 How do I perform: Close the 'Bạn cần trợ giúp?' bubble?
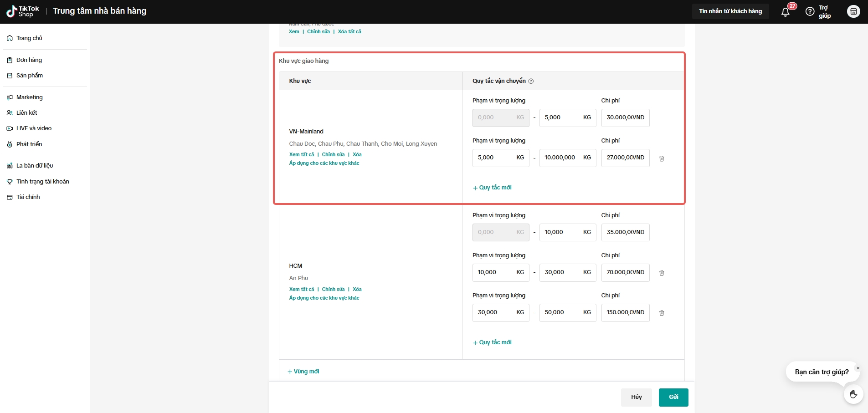(x=858, y=368)
